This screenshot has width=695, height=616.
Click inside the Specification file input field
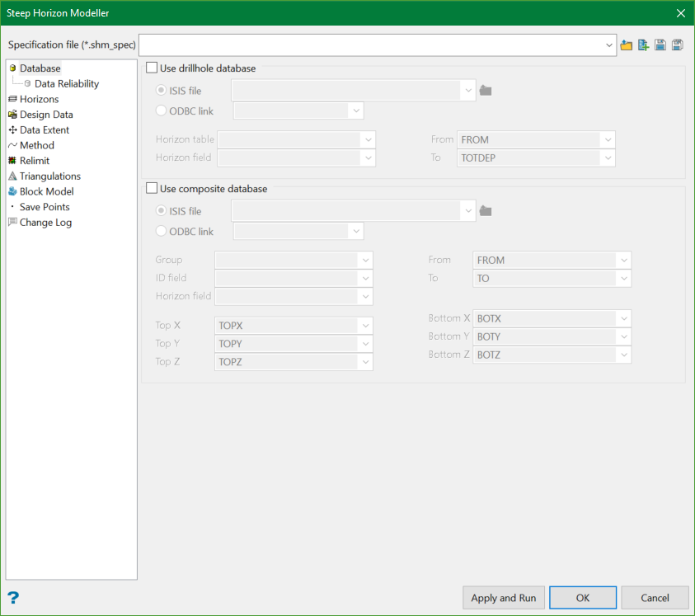pos(371,45)
